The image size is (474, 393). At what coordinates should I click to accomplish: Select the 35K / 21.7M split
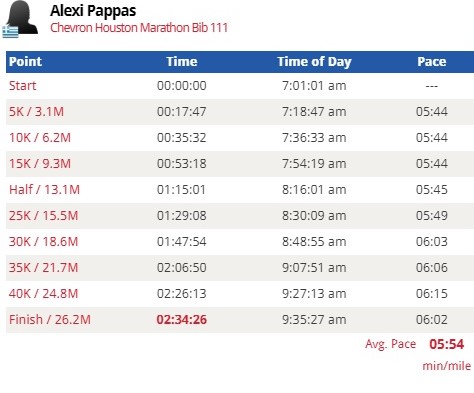point(43,268)
